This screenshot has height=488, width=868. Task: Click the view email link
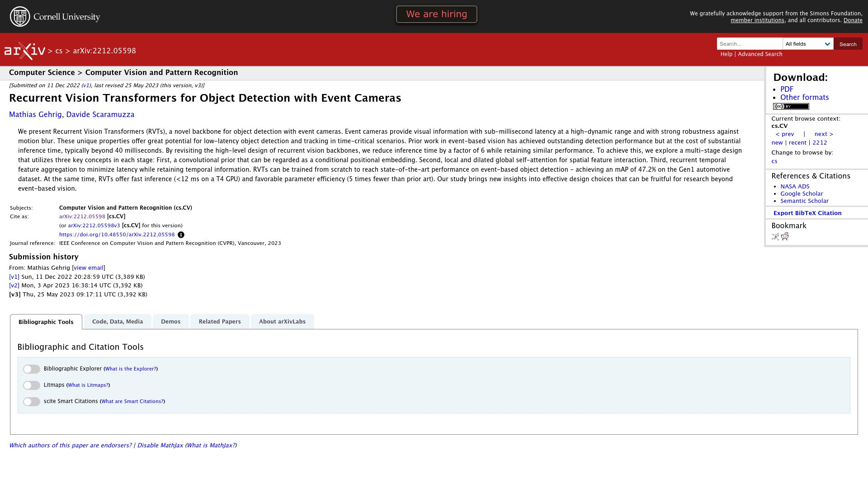click(x=89, y=268)
